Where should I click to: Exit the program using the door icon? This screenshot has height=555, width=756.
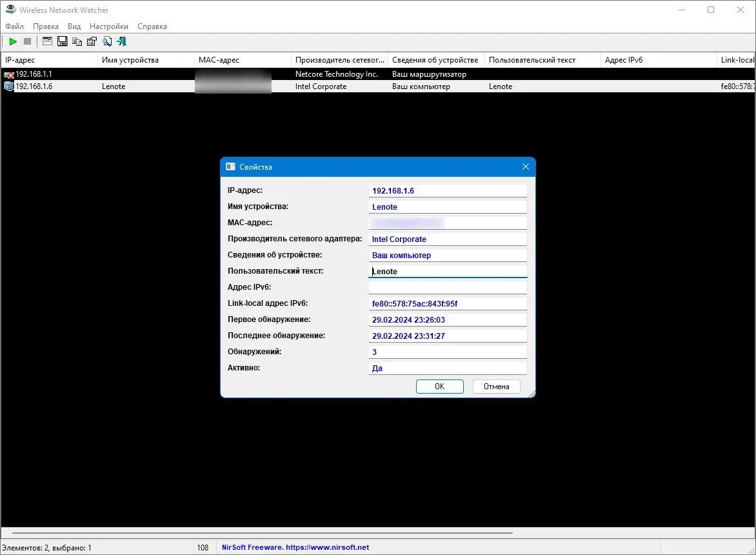(x=121, y=41)
